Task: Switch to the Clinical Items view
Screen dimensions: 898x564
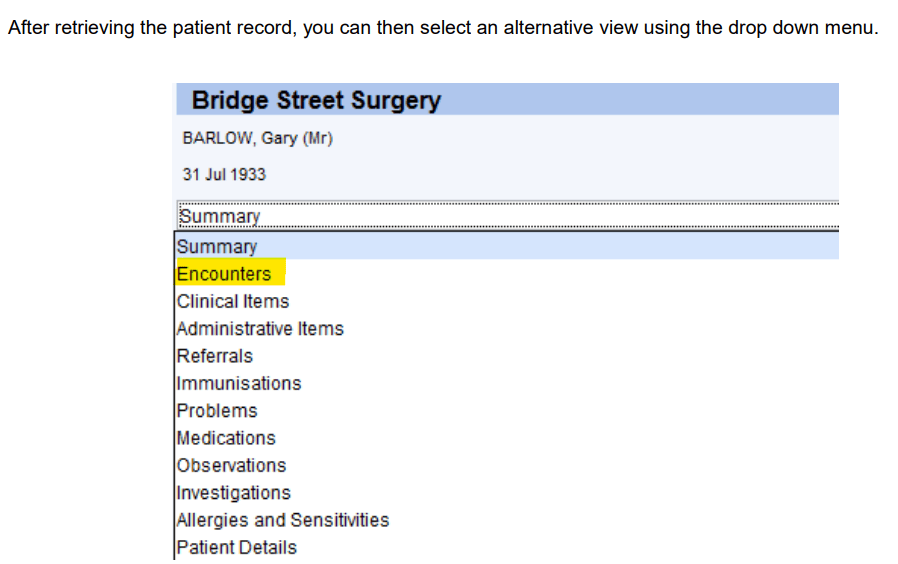Action: [x=233, y=301]
